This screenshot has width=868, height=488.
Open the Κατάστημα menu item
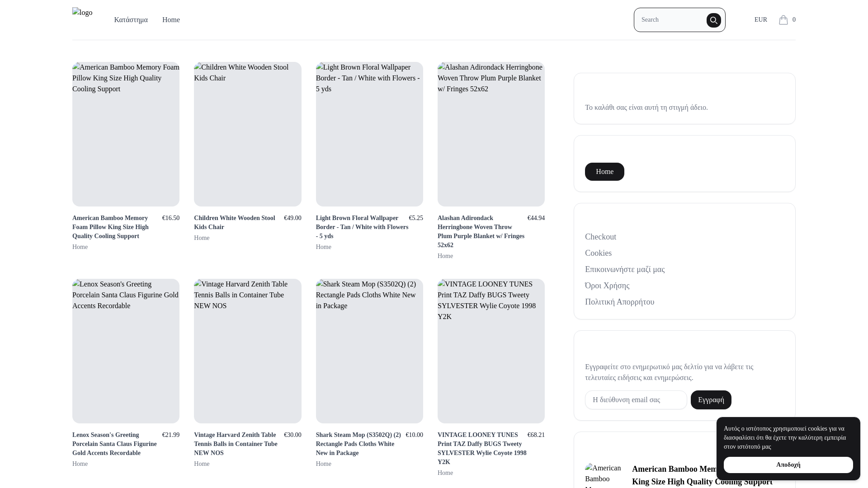(x=131, y=20)
